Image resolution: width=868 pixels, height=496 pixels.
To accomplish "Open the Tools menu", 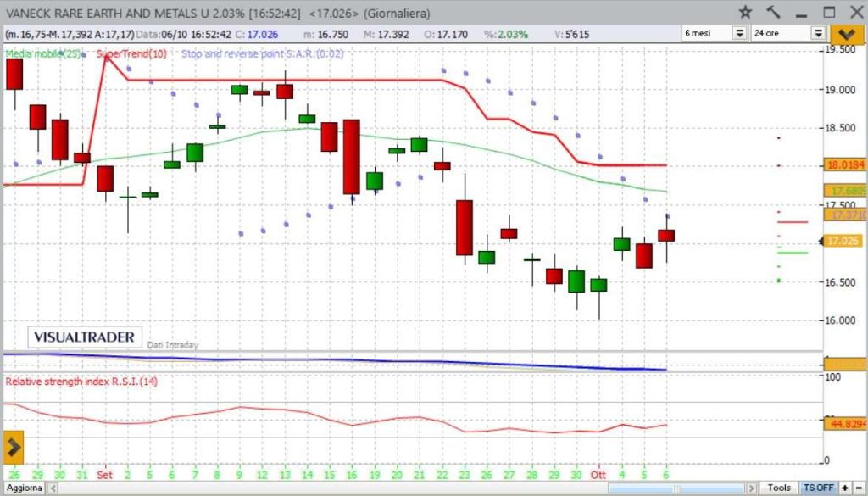I will (778, 488).
